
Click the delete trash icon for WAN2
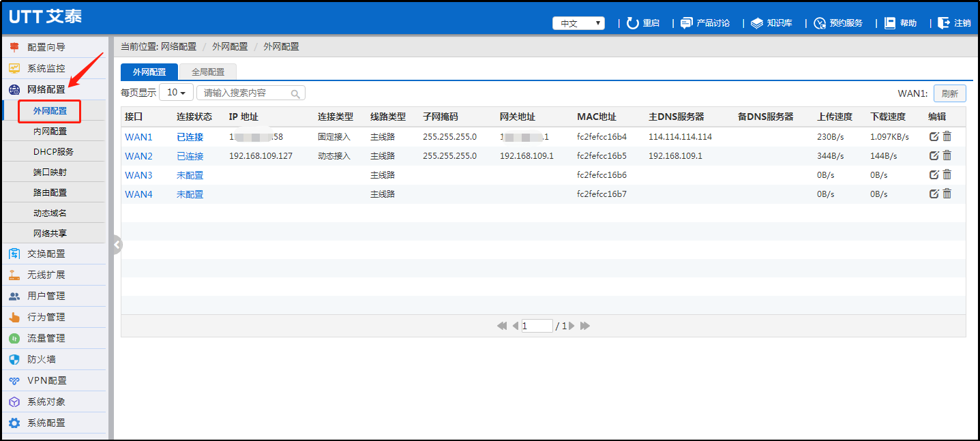coord(947,155)
